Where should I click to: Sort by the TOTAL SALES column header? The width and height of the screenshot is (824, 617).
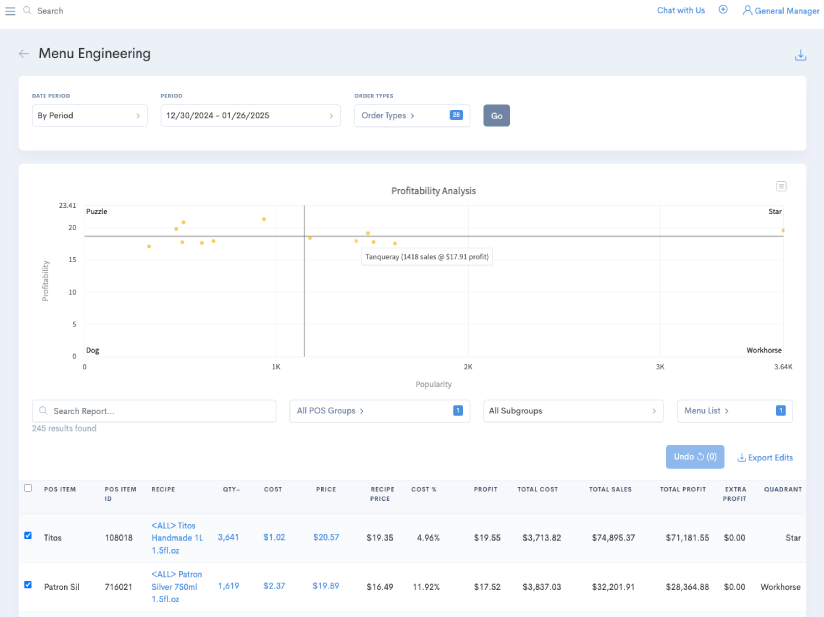coord(610,489)
